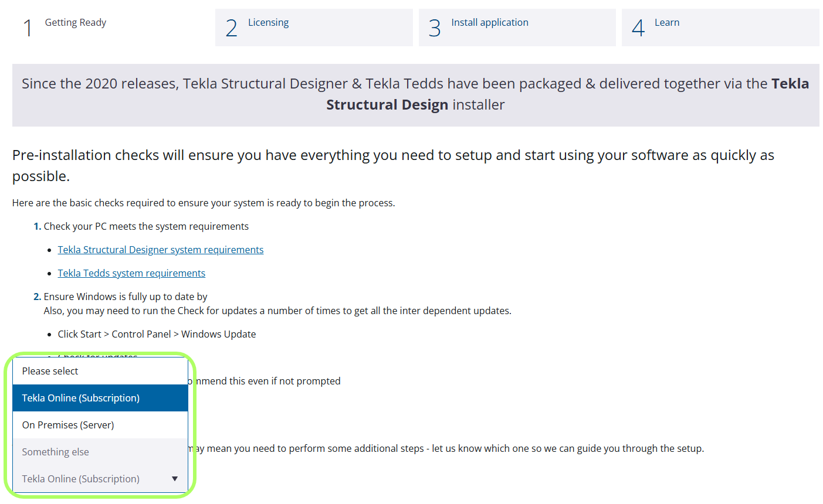Select On Premises (Server) from the list
This screenshot has height=504, width=823.
tap(100, 425)
